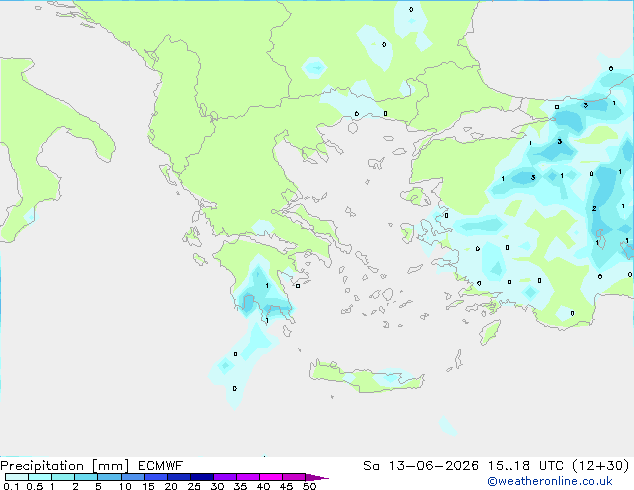Select the 45–50 mm legend swatch
Image resolution: width=634 pixels, height=490 pixels.
[x=294, y=477]
